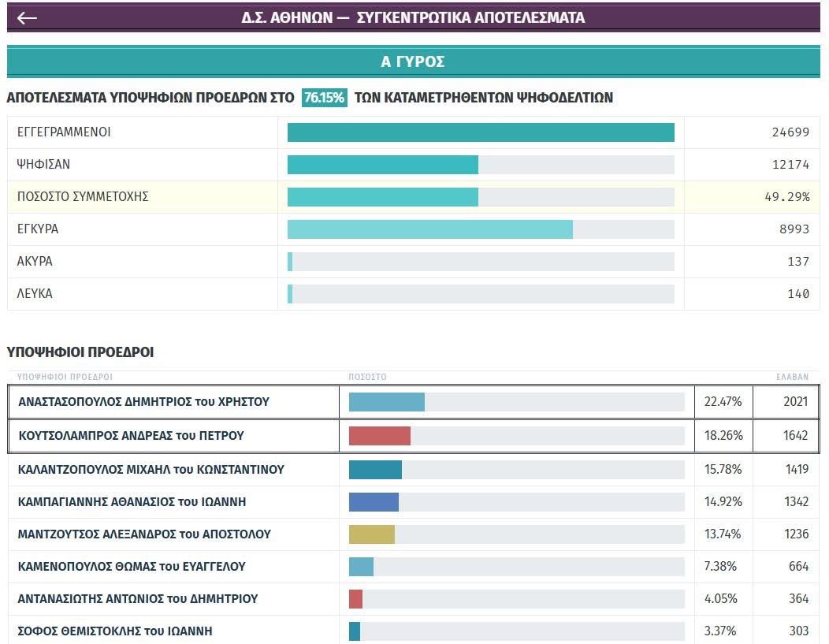Viewport: 829px width, 644px height.
Task: Click ΚΟΥΤΣΟΛΑΜΠΡΟΣ ΑΝΔΡΕΑΣ red result bar
Action: coord(379,434)
